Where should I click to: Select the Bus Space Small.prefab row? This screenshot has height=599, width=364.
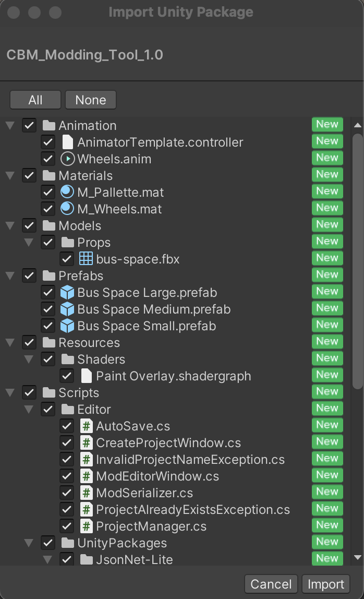pos(146,326)
